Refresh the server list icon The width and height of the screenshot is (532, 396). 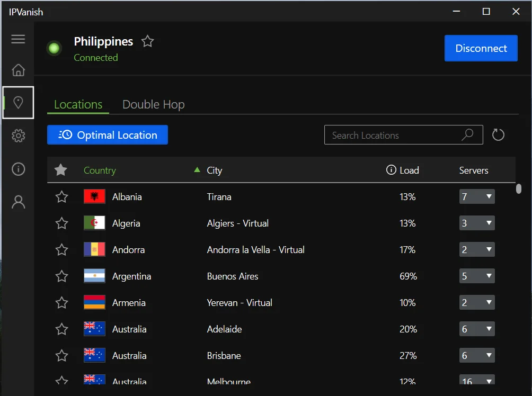coord(498,135)
